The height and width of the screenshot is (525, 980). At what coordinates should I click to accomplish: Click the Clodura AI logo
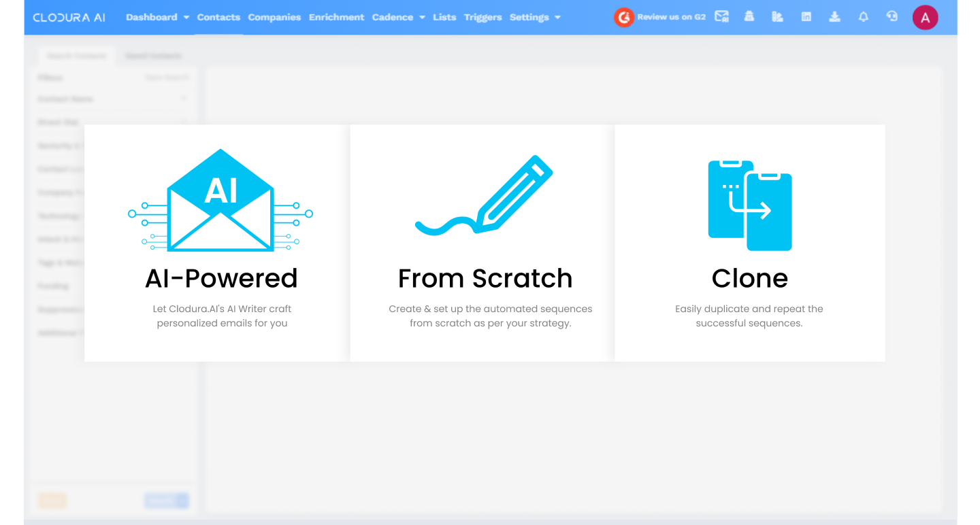tap(69, 17)
